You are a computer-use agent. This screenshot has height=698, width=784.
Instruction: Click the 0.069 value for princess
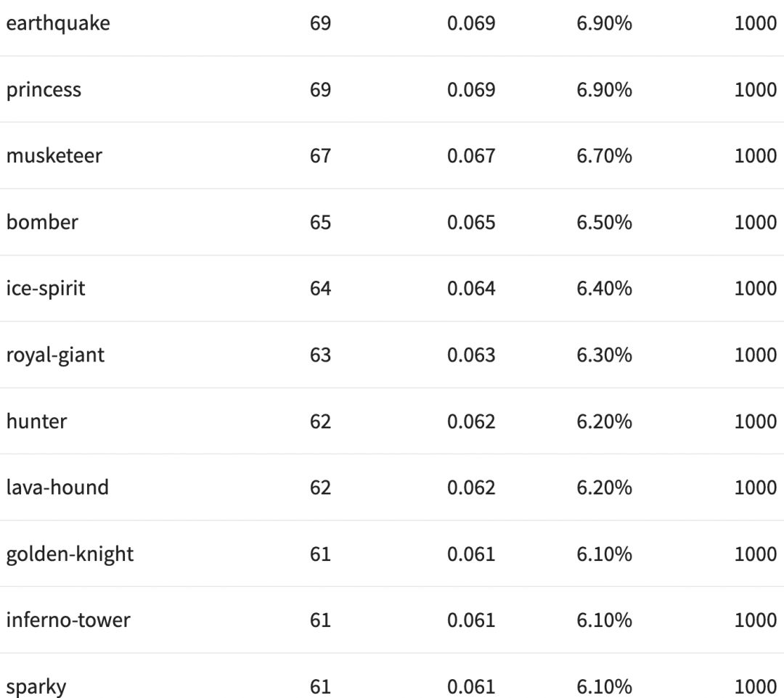pyautogui.click(x=471, y=90)
